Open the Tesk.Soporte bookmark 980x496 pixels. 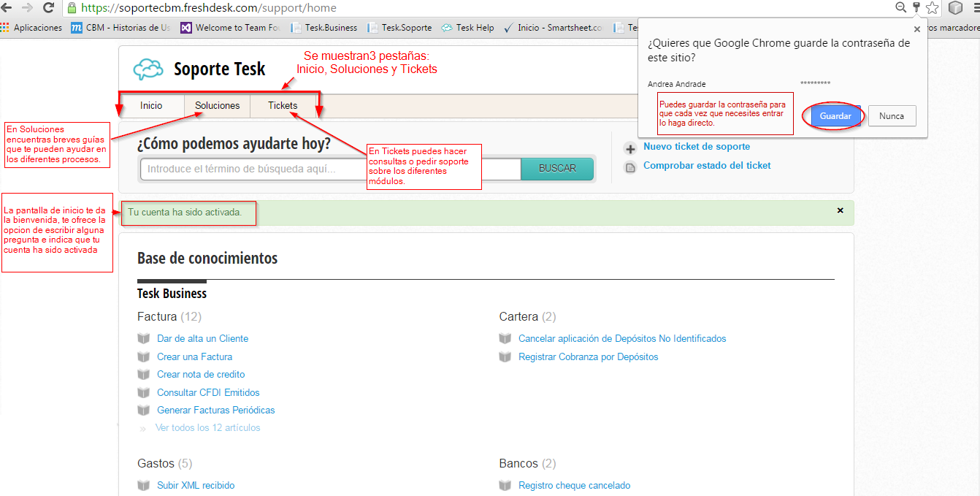click(400, 28)
